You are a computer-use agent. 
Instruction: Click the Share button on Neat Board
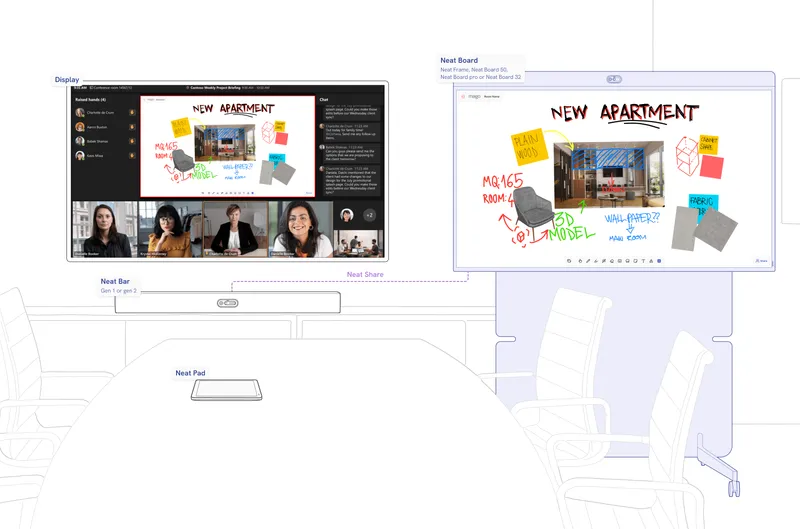(761, 261)
